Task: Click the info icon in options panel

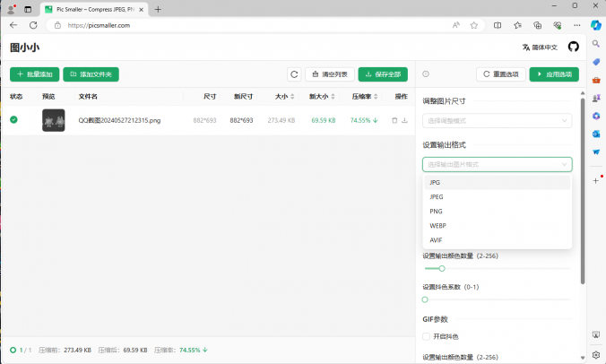Action: (x=426, y=74)
